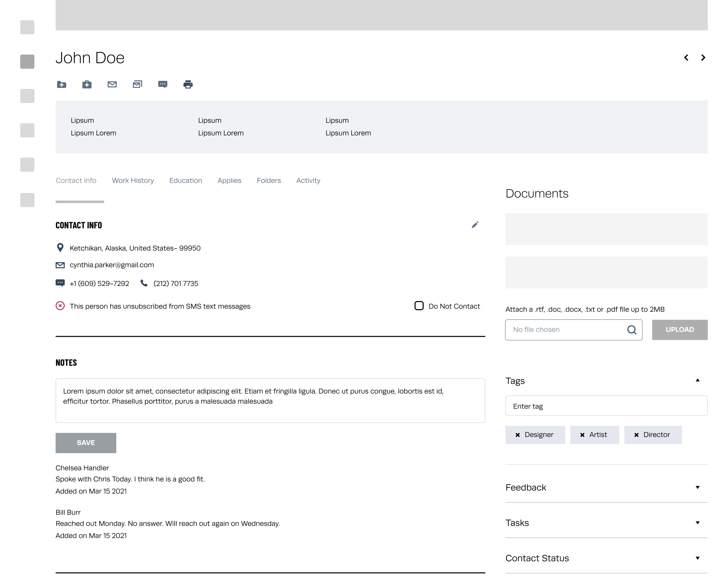Remove the Director tag
728x586 pixels.
pos(636,435)
